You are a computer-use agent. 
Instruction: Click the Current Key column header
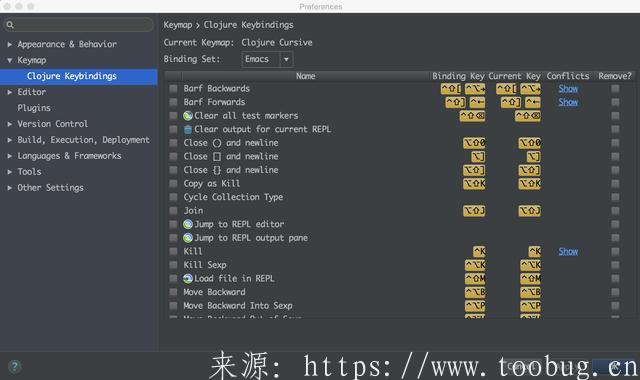(x=514, y=76)
